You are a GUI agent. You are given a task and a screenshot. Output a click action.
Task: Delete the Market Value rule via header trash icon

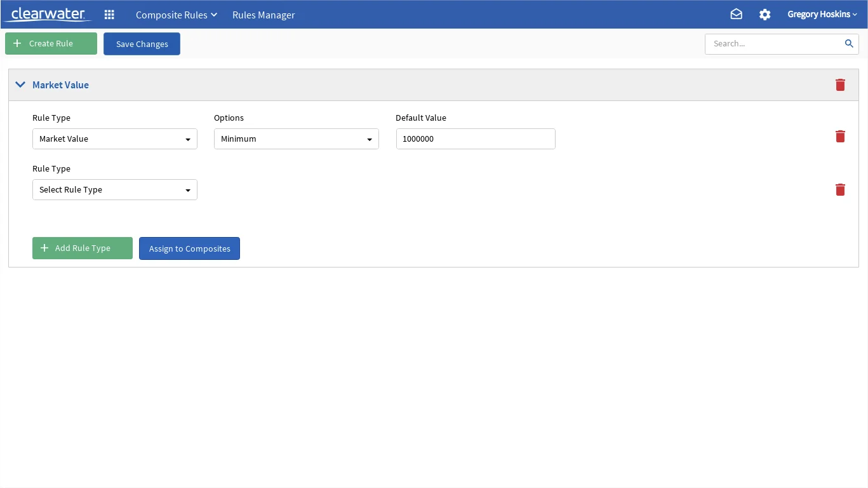coord(840,85)
